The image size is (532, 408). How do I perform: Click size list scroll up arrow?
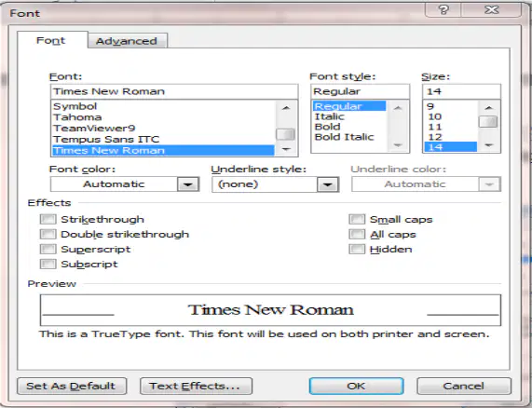point(488,108)
